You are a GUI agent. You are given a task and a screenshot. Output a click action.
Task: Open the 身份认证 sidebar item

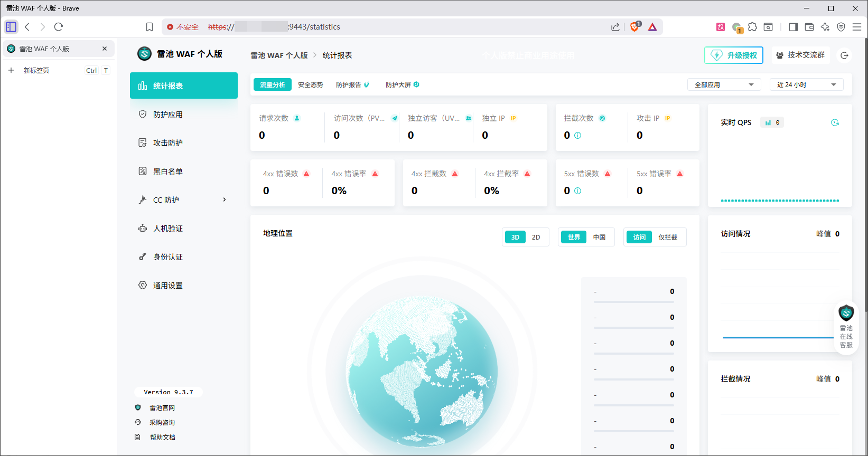pyautogui.click(x=183, y=256)
